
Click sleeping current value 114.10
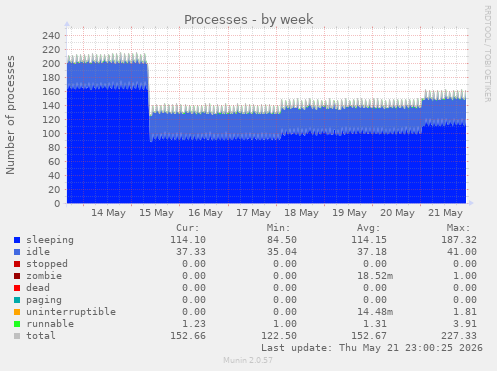tap(188, 240)
